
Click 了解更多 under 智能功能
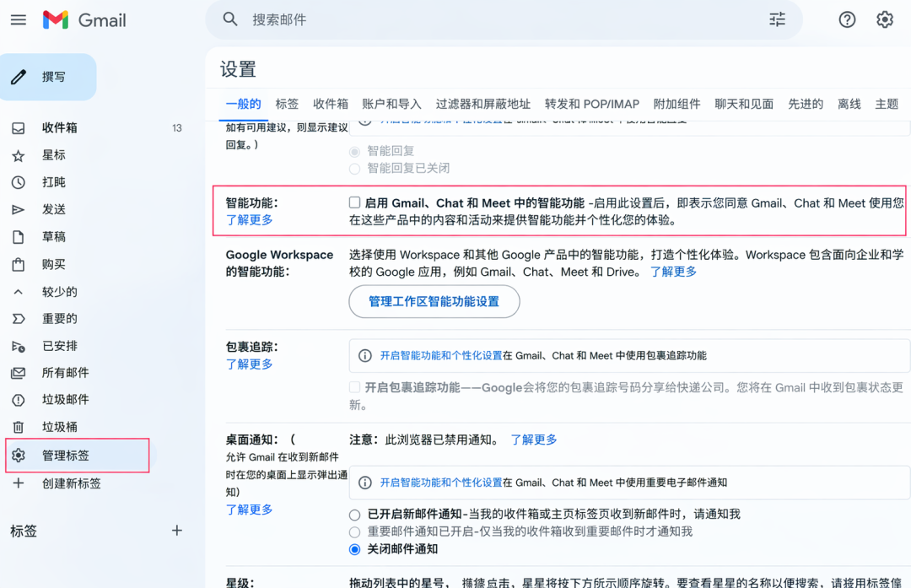tap(249, 219)
